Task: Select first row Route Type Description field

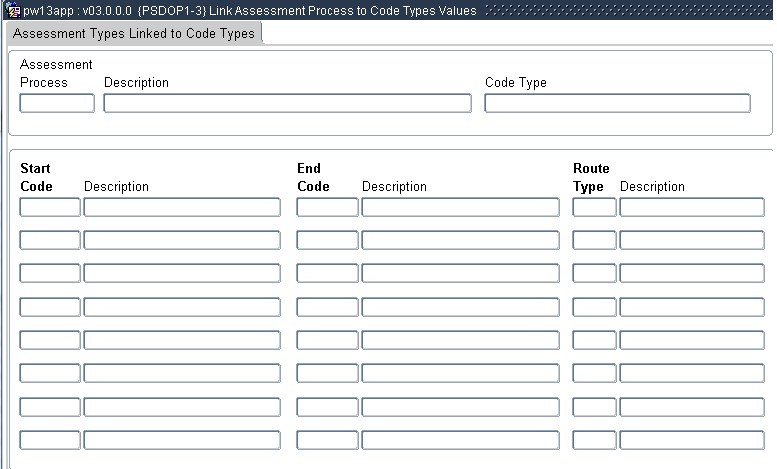Action: (x=692, y=207)
